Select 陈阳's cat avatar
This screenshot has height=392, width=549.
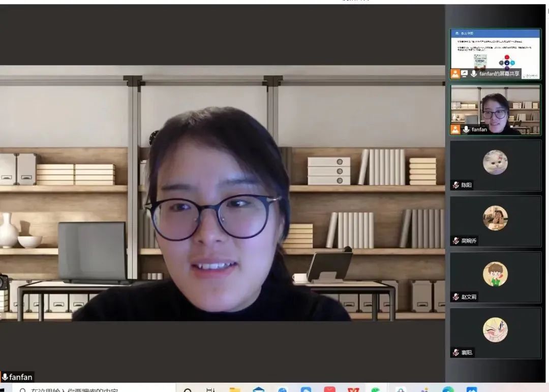point(495,162)
